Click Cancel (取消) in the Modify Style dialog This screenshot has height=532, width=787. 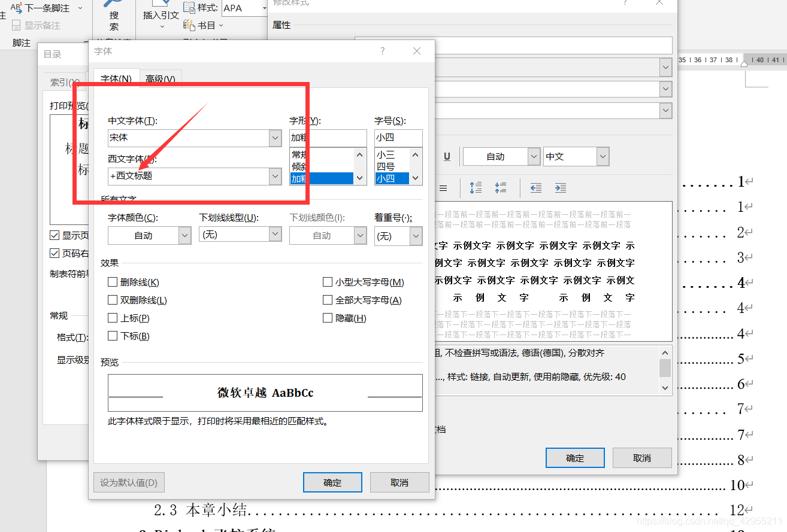(x=641, y=458)
